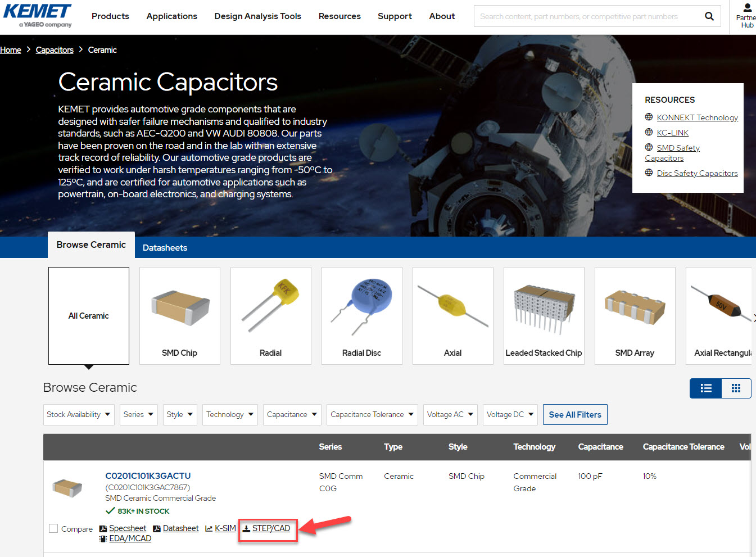Viewport: 756px width, 557px height.
Task: Click the EDA/MCAD chip icon
Action: click(103, 538)
